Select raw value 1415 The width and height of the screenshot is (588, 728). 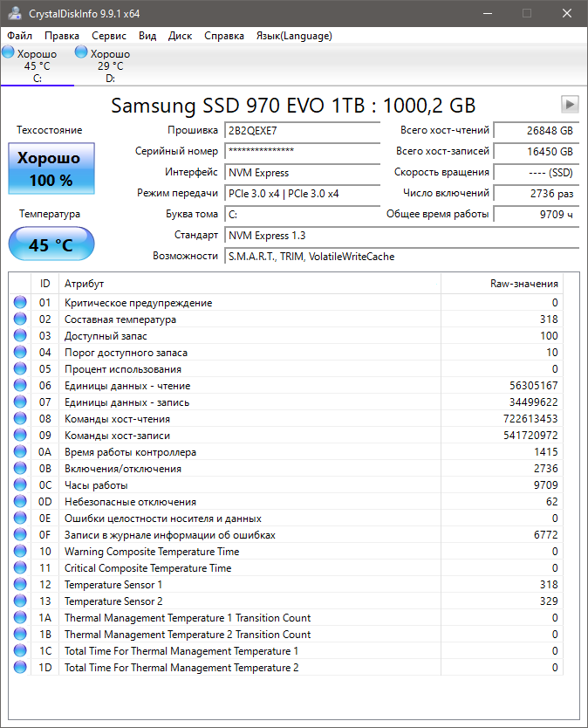click(x=545, y=452)
